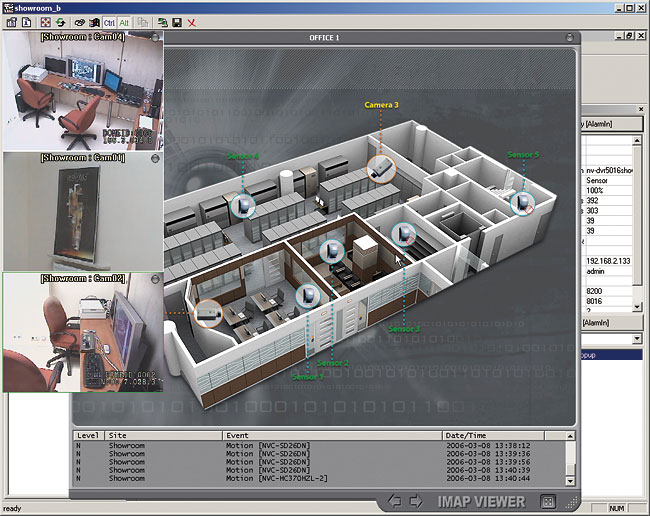Click the greyed-out copy toolbar icon
The image size is (650, 516).
[x=143, y=22]
